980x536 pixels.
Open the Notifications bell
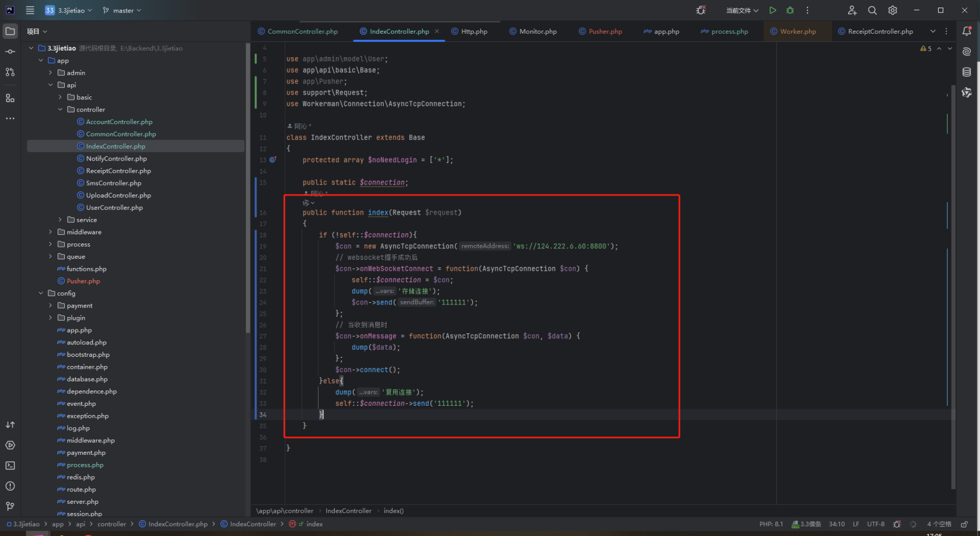point(967,31)
